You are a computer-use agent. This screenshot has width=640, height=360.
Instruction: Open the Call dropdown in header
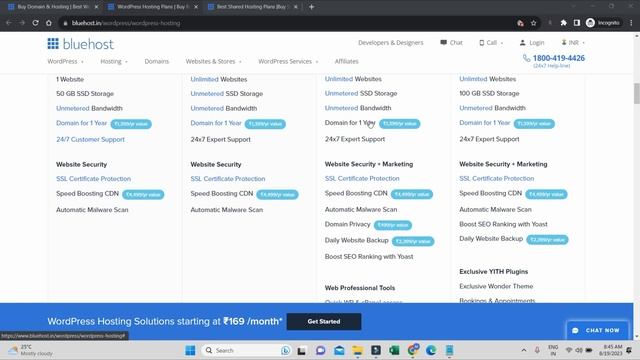tap(491, 42)
